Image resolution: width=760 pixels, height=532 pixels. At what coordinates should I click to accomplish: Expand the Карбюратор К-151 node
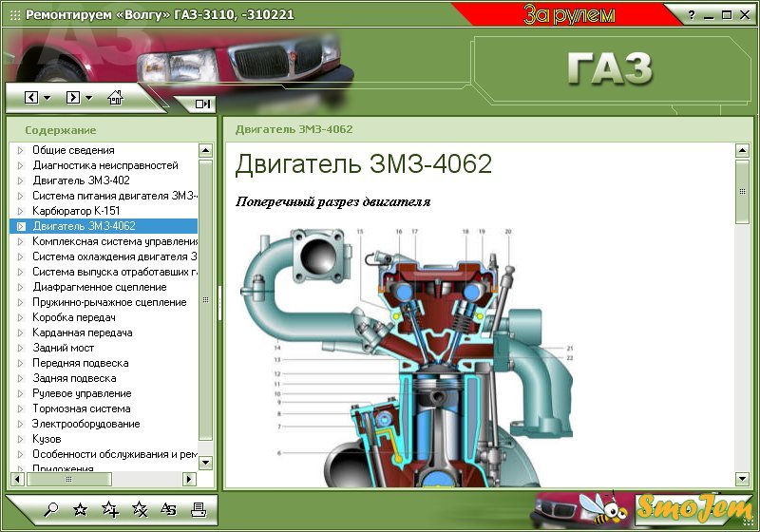tap(20, 211)
